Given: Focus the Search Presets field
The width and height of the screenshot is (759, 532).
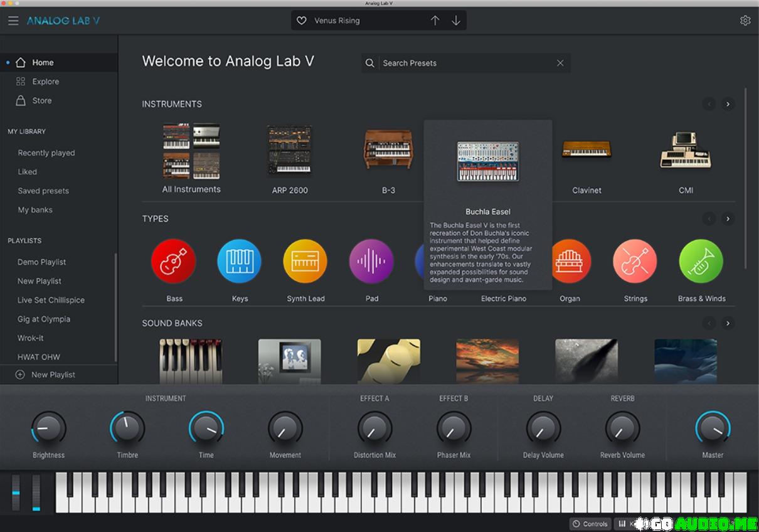Looking at the screenshot, I should [465, 63].
